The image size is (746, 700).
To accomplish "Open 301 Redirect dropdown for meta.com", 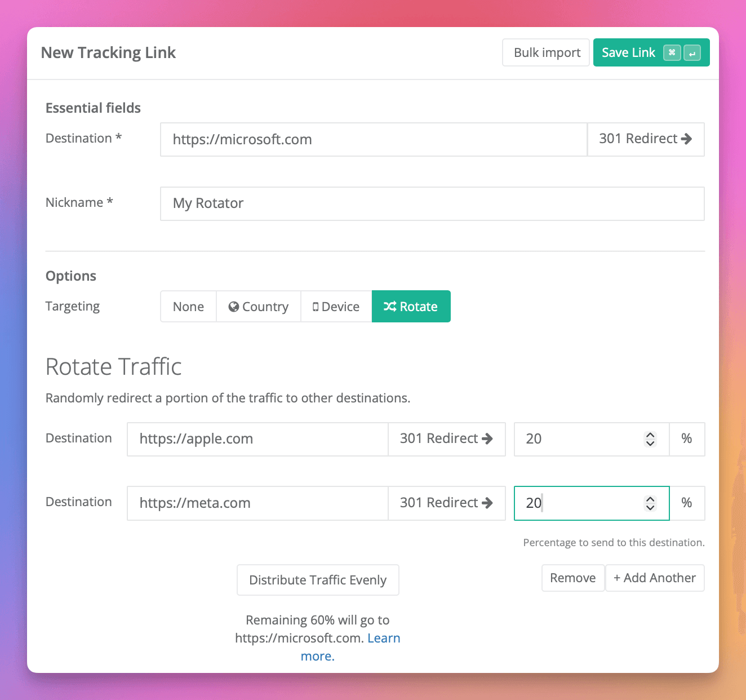I will 446,503.
